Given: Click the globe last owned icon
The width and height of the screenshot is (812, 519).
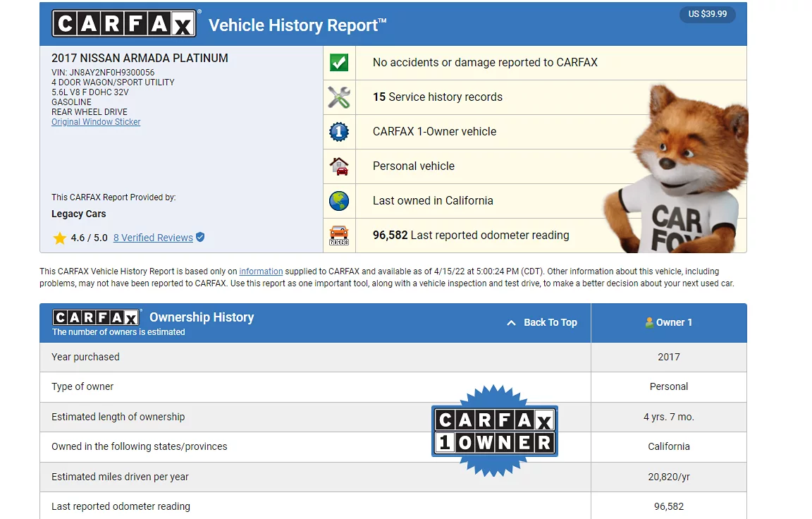Looking at the screenshot, I should tap(339, 201).
